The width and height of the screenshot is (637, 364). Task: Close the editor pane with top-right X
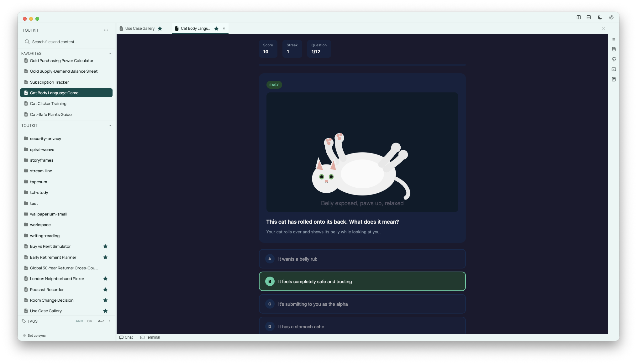pyautogui.click(x=603, y=29)
